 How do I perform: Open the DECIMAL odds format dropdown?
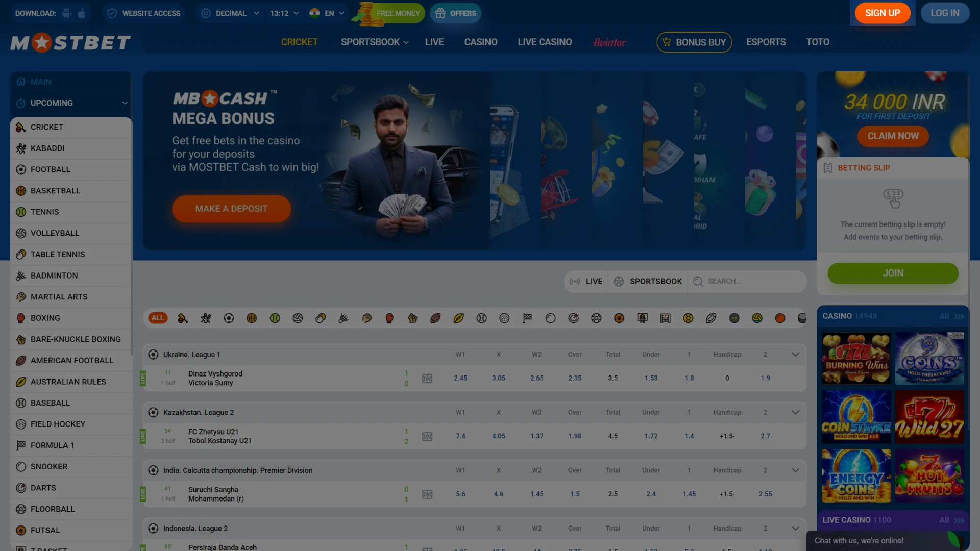click(x=230, y=13)
